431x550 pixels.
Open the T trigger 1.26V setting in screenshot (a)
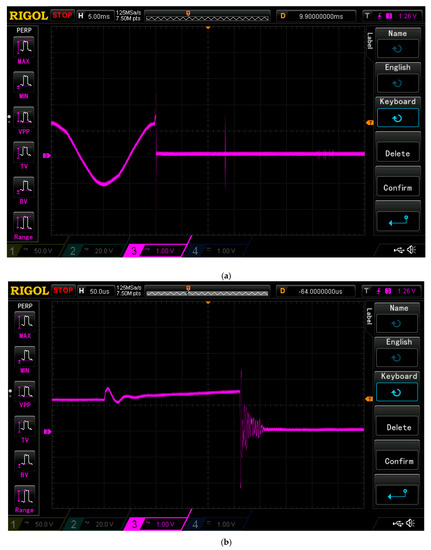392,16
